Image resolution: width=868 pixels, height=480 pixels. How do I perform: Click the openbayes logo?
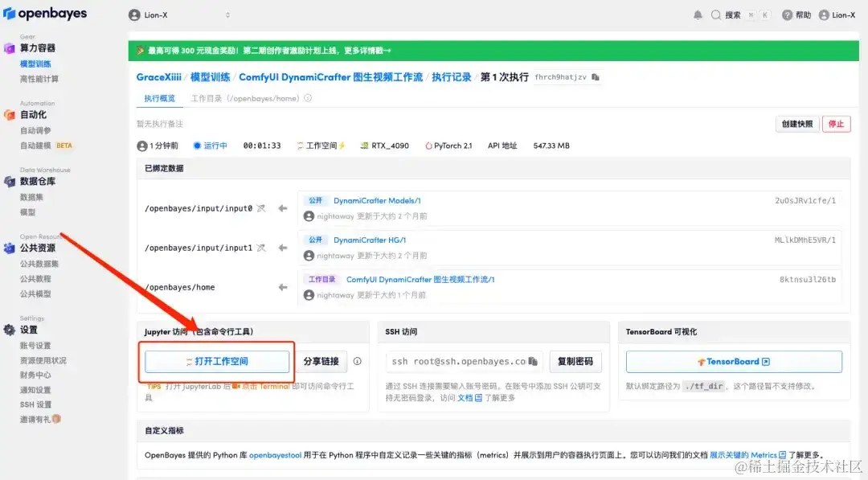[45, 14]
